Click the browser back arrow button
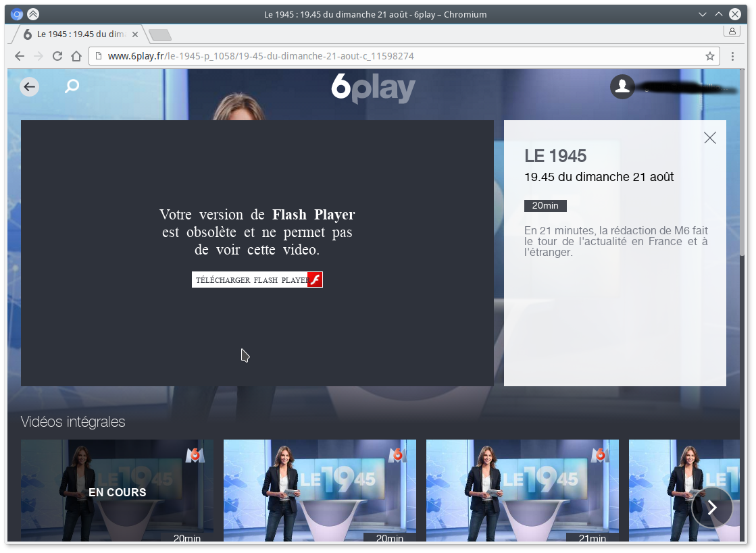 [x=20, y=56]
